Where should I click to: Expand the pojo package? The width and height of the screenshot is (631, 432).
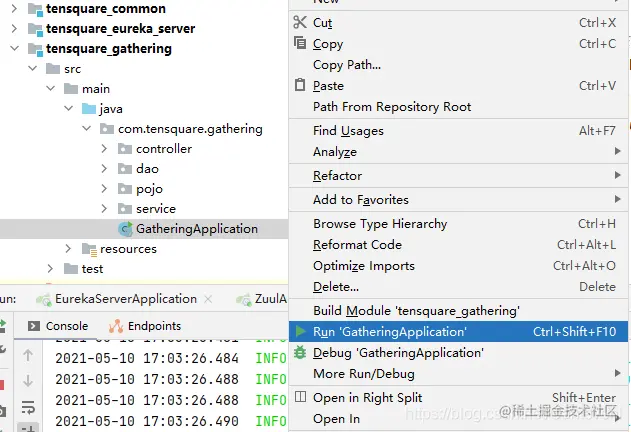(104, 188)
